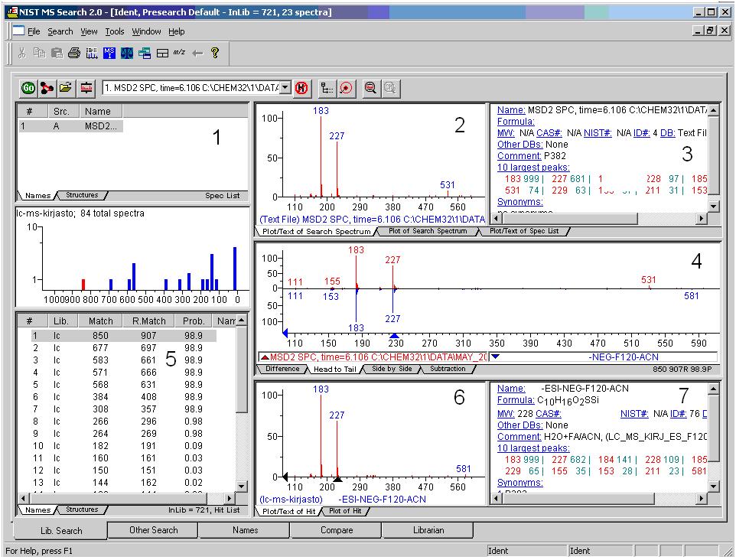Click the red bar in the match histogram

coord(83,285)
